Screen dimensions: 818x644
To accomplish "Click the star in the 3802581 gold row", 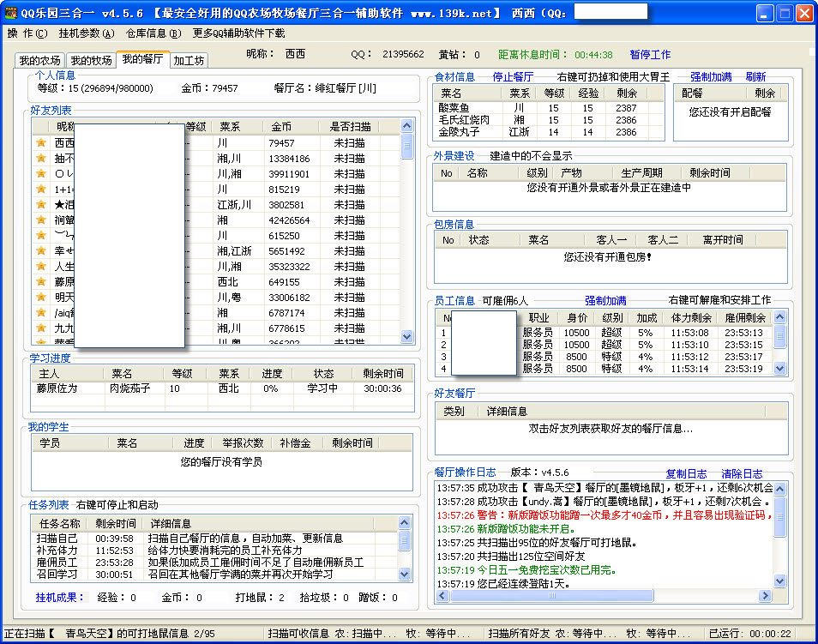I will 40,205.
